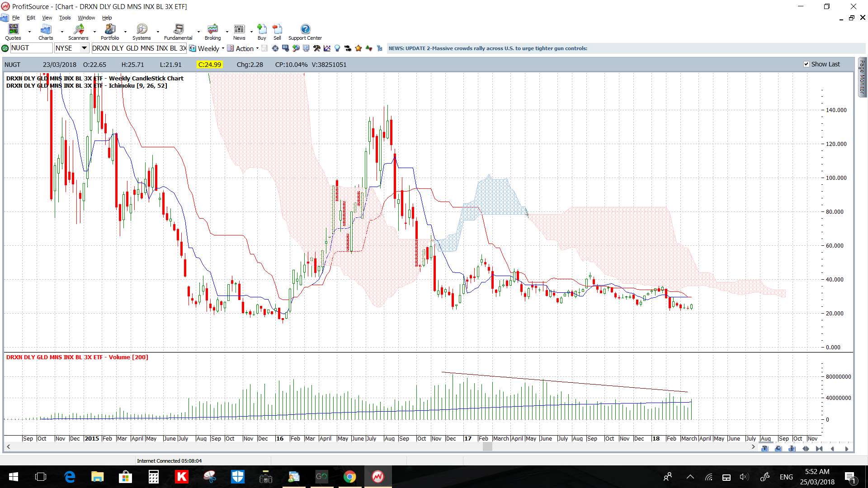Viewport: 868px width, 488px height.
Task: Toggle the Show Last checkbox
Action: 806,64
